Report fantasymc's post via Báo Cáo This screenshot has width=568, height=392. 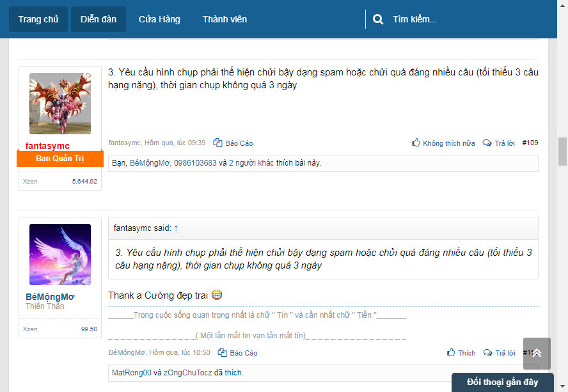(x=233, y=143)
